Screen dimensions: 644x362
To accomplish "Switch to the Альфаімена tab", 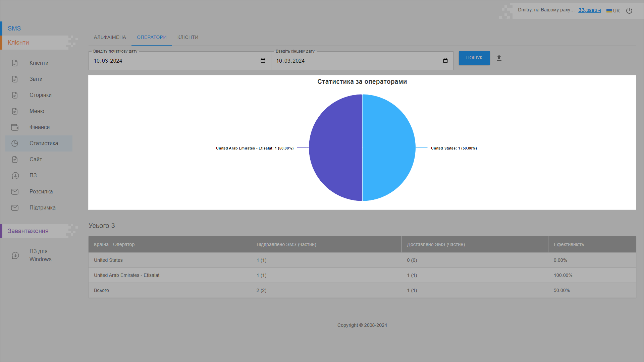I will [110, 37].
